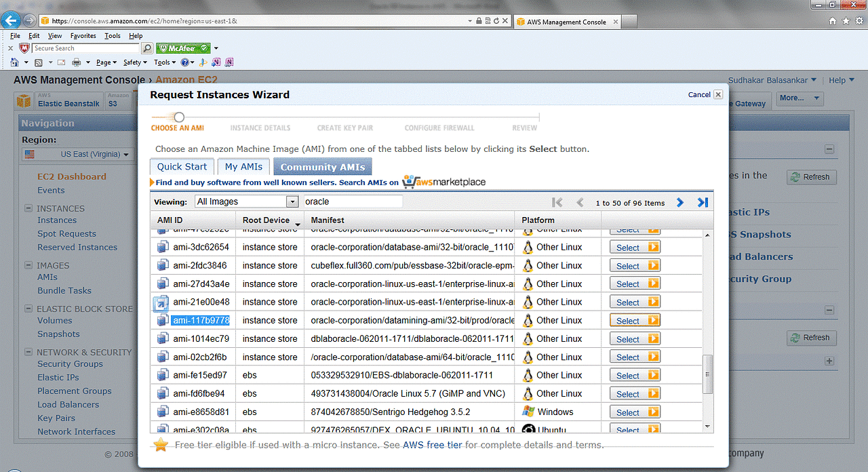Open the McAfee toolbar options arrow
Screen dimensions: 868x472
click(216, 49)
